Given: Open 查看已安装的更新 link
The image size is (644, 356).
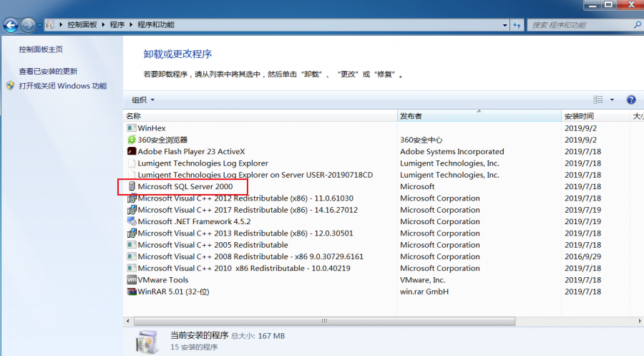Looking at the screenshot, I should (48, 71).
